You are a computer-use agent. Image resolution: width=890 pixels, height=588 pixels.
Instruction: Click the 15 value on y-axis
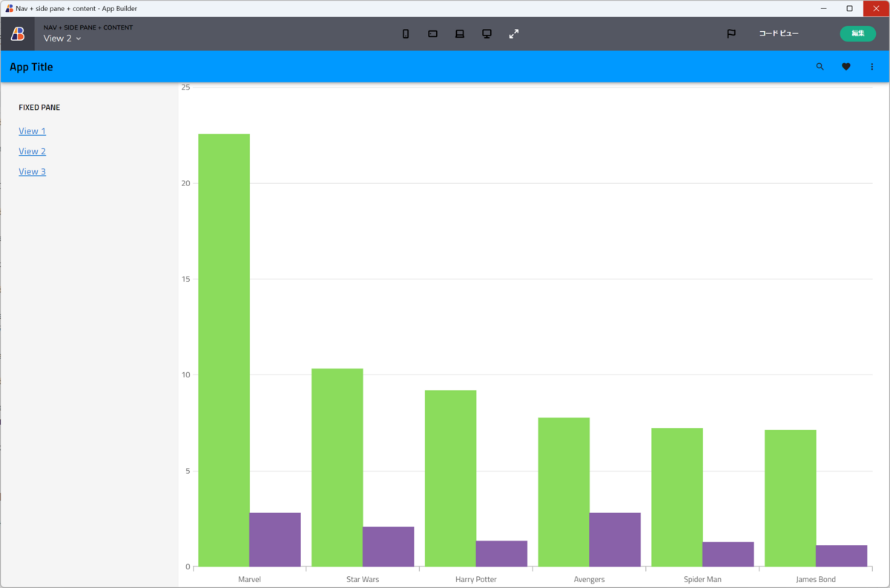point(186,279)
